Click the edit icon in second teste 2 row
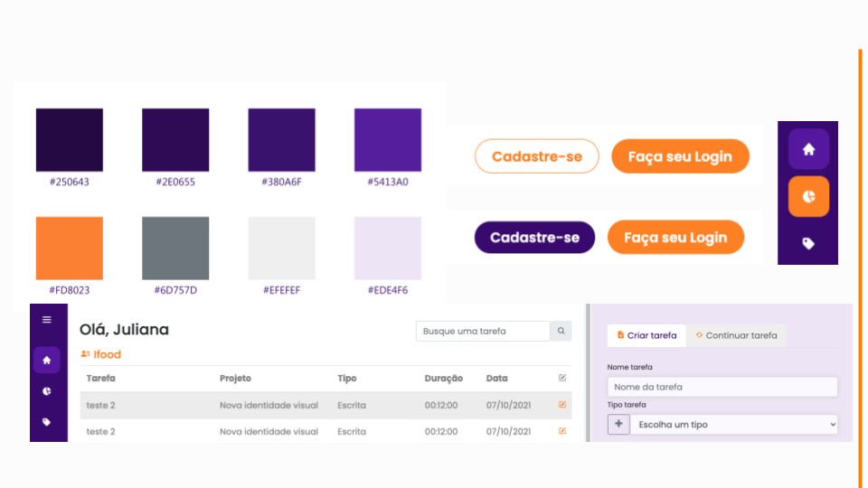 click(562, 431)
